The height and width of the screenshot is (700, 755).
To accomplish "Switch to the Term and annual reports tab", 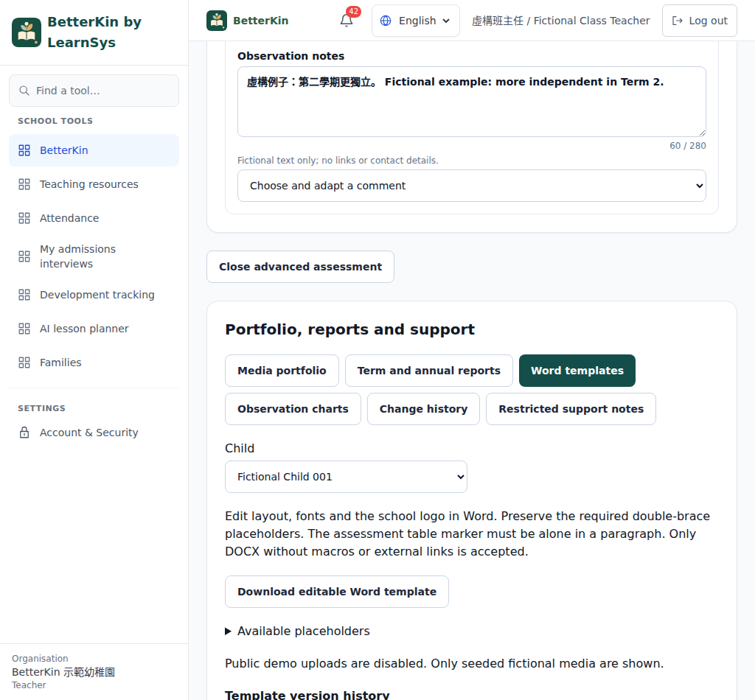I will pos(428,371).
